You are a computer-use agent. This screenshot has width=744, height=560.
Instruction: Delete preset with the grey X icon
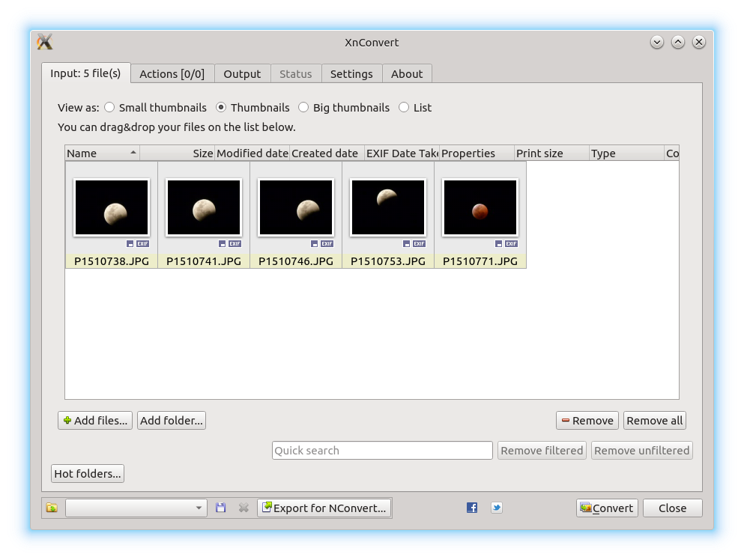point(244,508)
